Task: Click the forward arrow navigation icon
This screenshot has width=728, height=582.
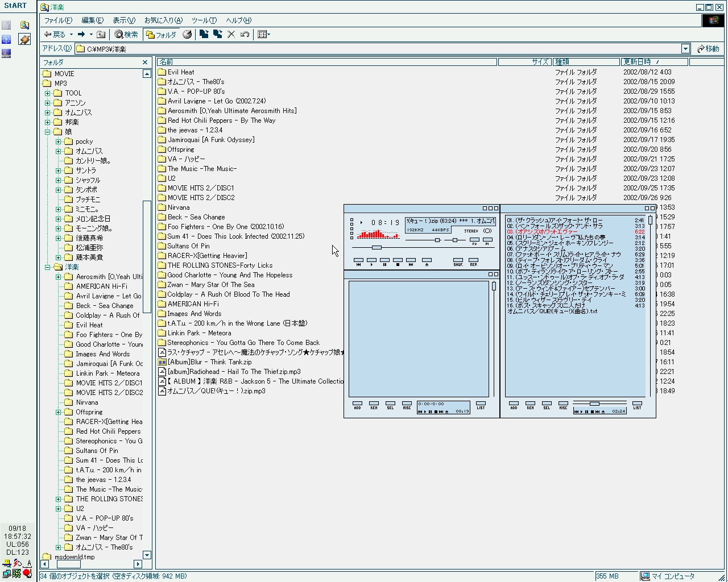Action: pyautogui.click(x=81, y=35)
